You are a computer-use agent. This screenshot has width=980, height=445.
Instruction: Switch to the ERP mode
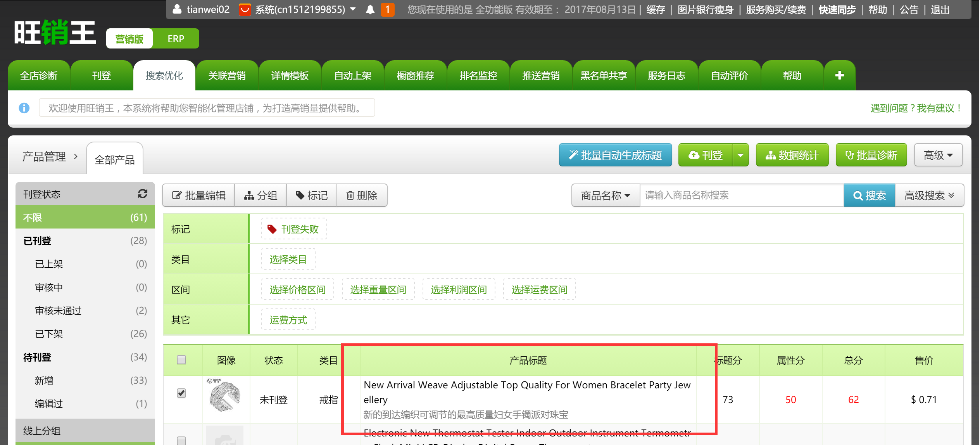(176, 38)
